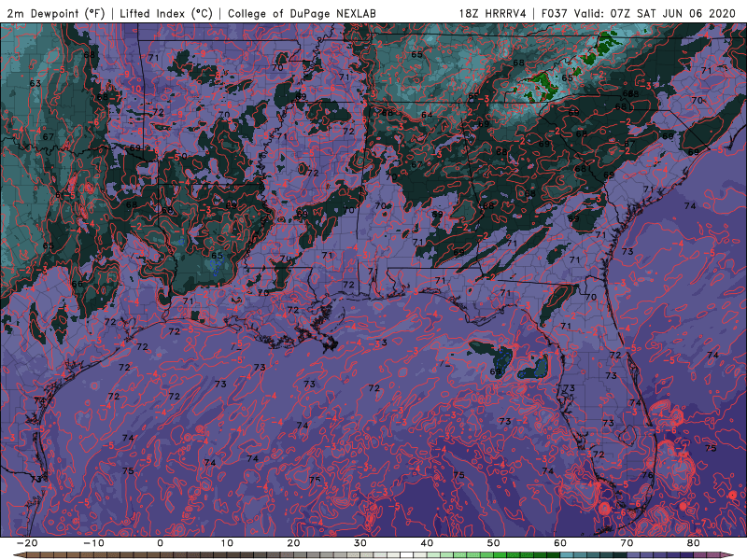Click the '-10' color scale label below map
The image size is (747, 560).
[x=93, y=543]
